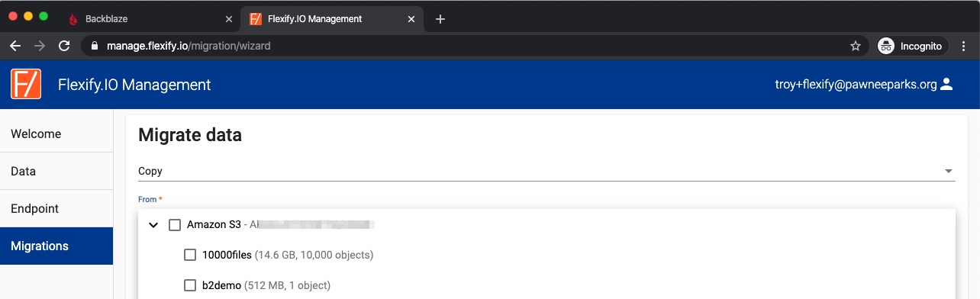Click the Backblaze flame favicon

[73, 19]
